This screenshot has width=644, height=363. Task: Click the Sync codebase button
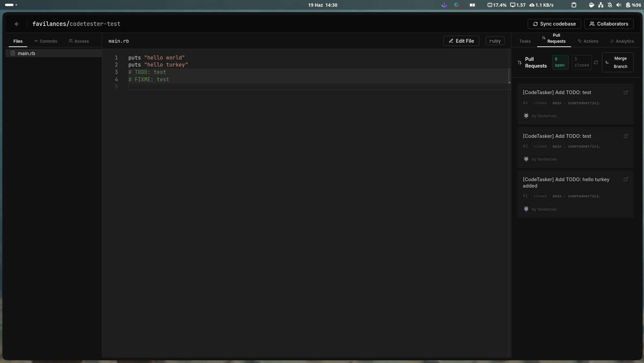point(554,24)
